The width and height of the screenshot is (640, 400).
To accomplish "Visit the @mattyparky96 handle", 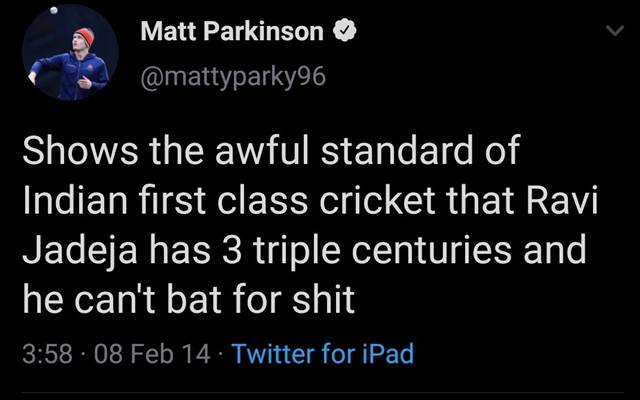I will (x=233, y=76).
